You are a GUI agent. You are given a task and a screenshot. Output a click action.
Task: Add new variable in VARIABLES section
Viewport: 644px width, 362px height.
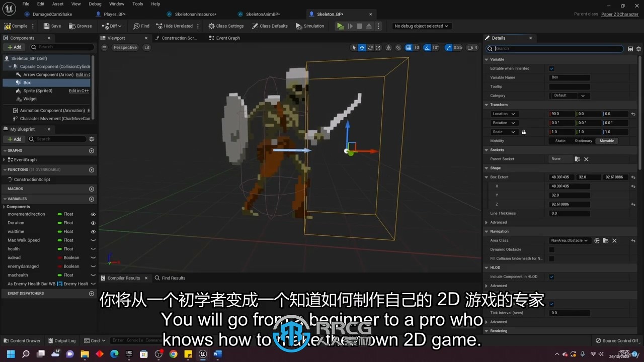click(92, 199)
